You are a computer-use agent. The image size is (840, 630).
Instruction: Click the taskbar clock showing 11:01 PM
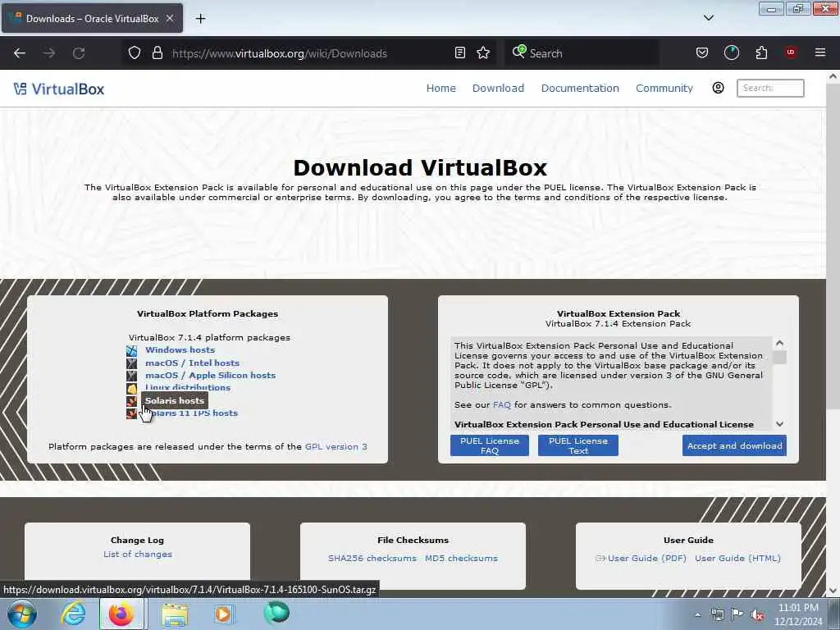point(798,614)
